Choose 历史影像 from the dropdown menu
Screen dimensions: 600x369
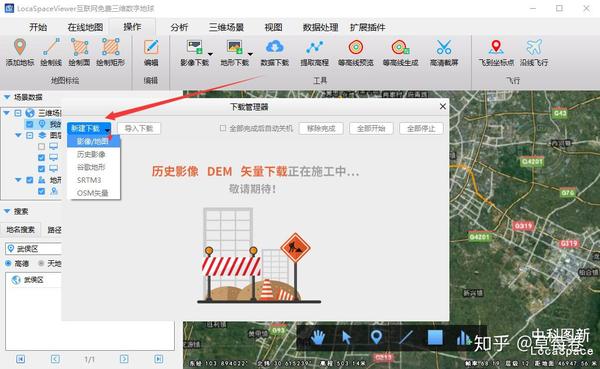94,154
